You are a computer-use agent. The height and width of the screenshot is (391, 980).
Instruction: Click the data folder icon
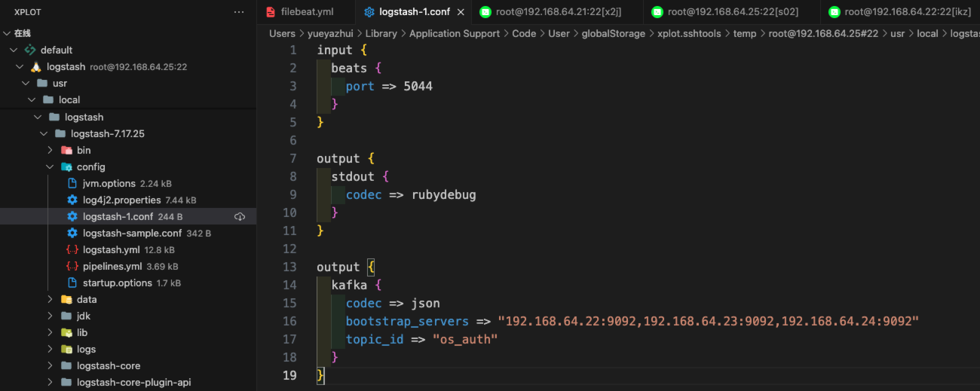coord(66,300)
